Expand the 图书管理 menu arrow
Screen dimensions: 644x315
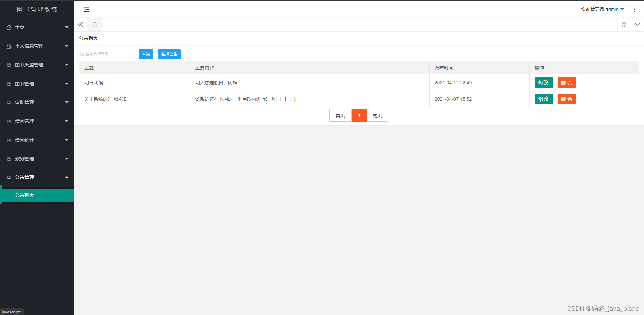pyautogui.click(x=67, y=84)
